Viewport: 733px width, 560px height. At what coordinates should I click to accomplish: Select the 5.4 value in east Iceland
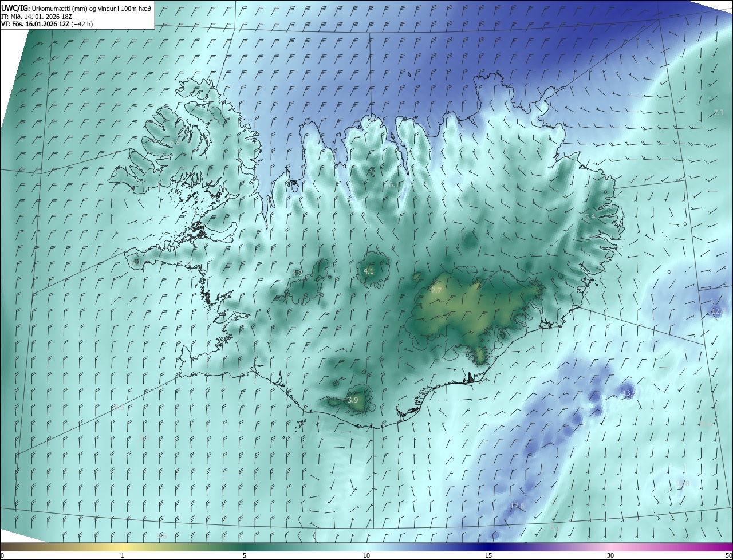tap(590, 217)
